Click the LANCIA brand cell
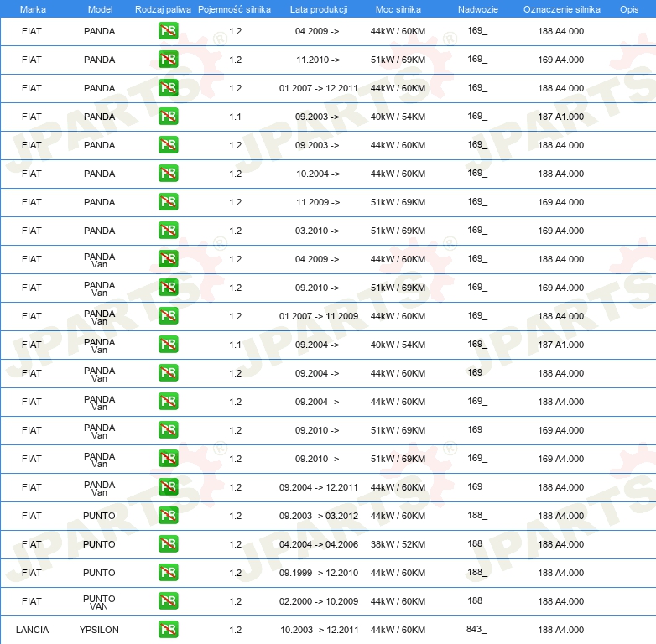This screenshot has width=656, height=644. click(32, 630)
